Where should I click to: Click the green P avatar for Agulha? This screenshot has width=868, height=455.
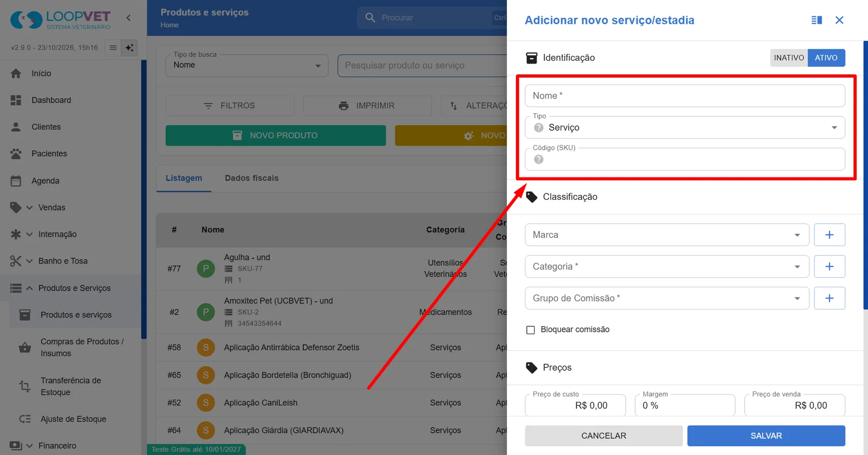(206, 268)
